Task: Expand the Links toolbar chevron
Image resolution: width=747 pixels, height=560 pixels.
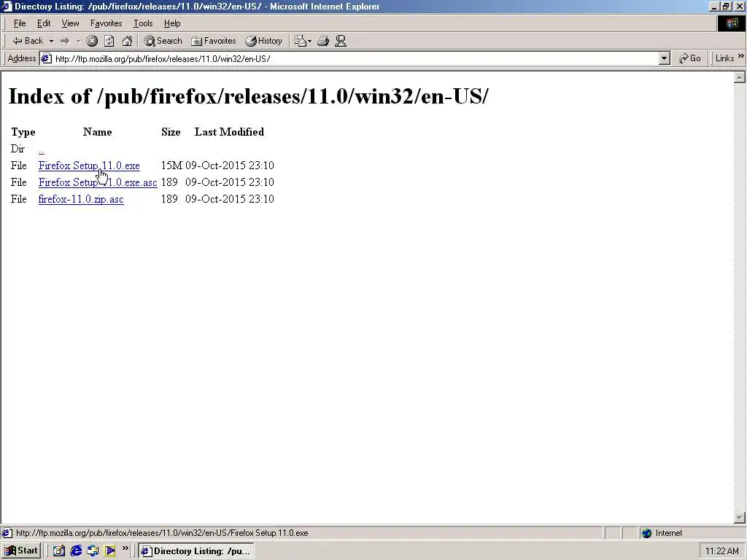Action: click(x=741, y=56)
